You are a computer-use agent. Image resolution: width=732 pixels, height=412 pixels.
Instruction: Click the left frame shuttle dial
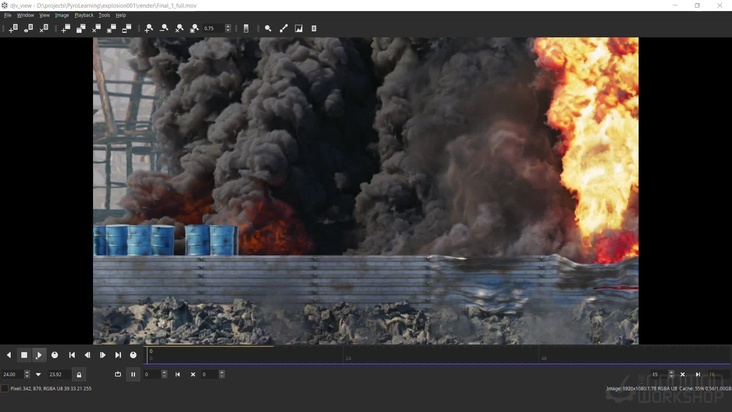click(x=55, y=355)
